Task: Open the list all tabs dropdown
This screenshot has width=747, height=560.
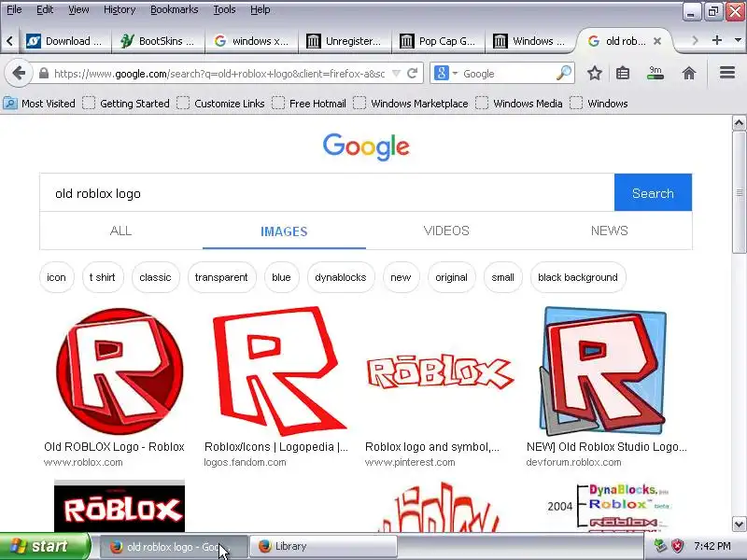Action: pos(739,40)
